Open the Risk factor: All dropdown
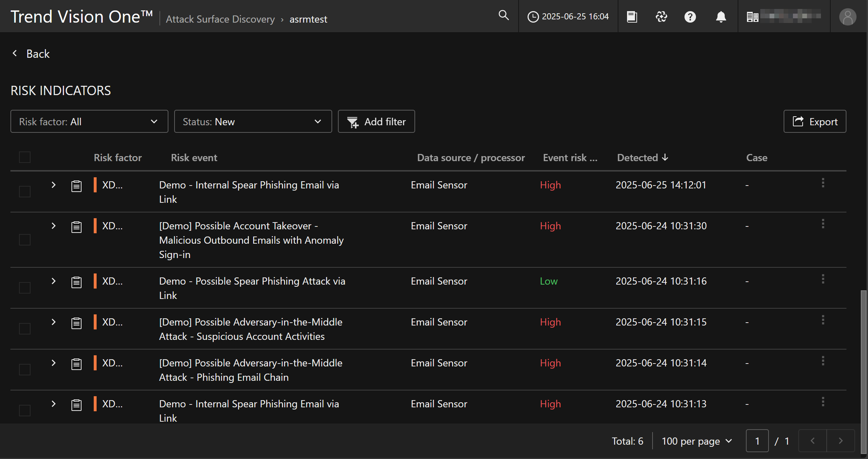 click(89, 122)
